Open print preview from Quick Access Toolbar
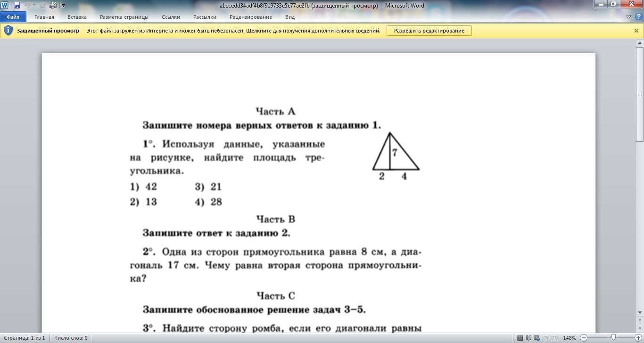This screenshot has height=343, width=644. [53, 6]
